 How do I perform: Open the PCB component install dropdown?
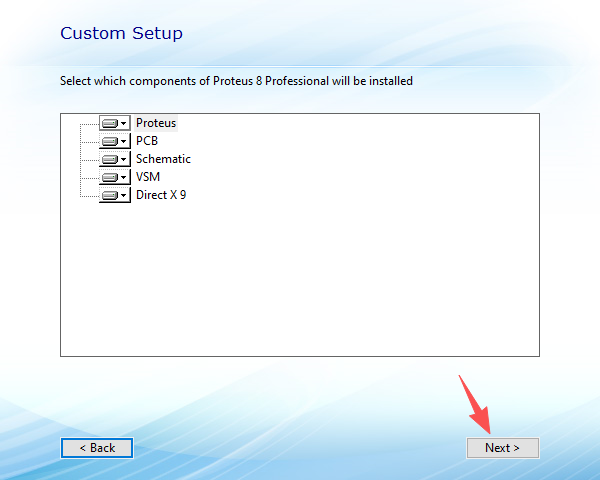tap(115, 141)
